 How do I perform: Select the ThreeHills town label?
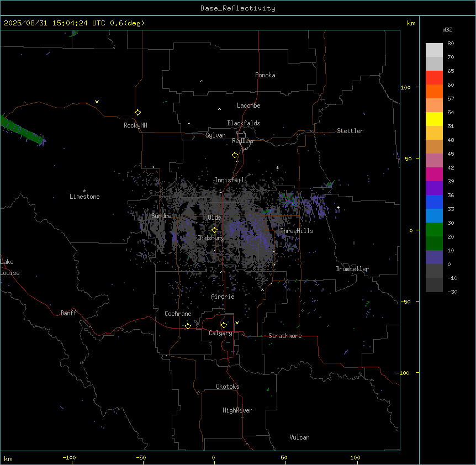click(297, 231)
